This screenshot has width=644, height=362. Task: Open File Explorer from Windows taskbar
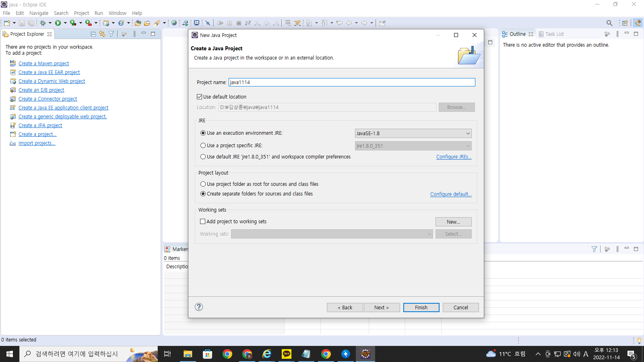click(x=188, y=354)
